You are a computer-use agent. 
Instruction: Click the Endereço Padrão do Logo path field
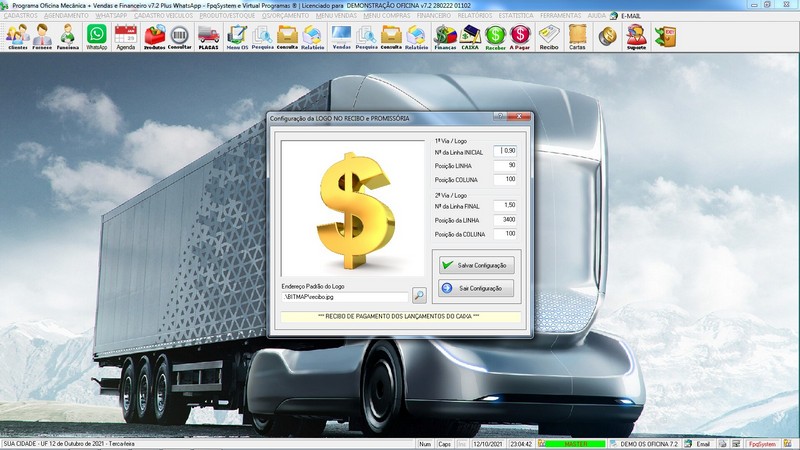click(x=345, y=296)
